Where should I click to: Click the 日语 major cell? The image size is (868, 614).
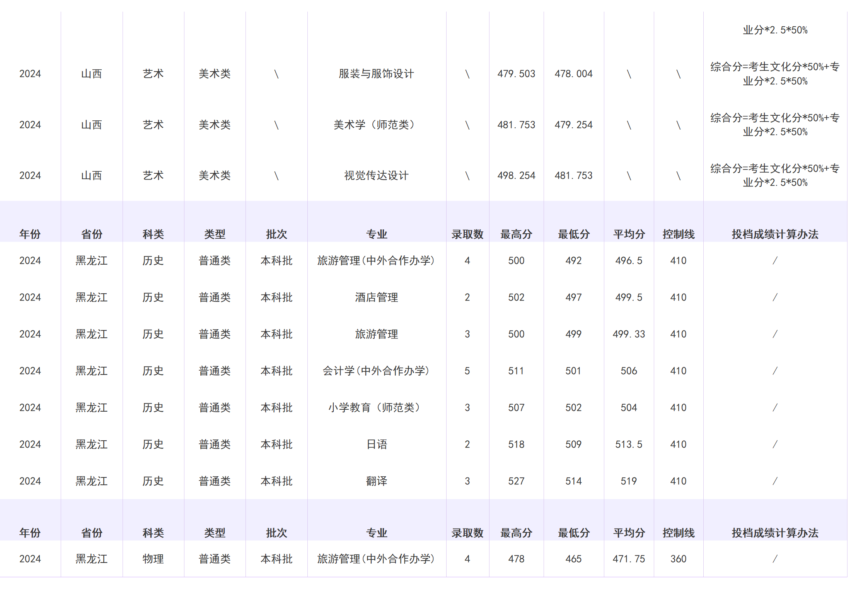pyautogui.click(x=377, y=444)
